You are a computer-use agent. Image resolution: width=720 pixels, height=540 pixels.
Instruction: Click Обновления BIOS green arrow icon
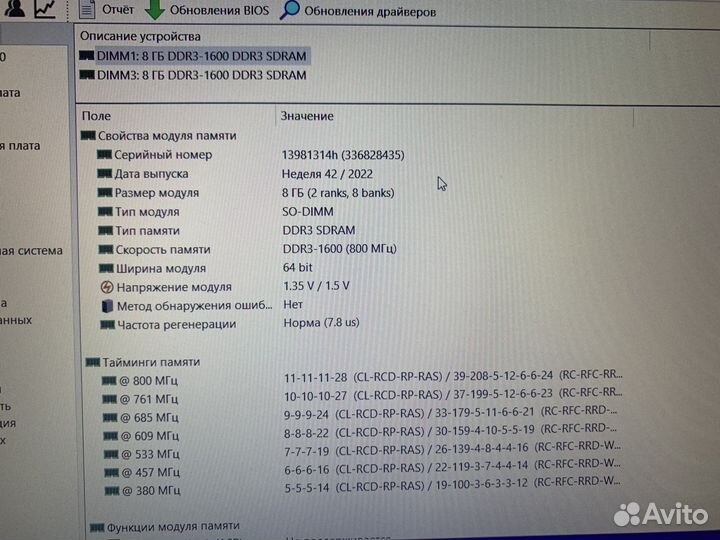point(155,10)
